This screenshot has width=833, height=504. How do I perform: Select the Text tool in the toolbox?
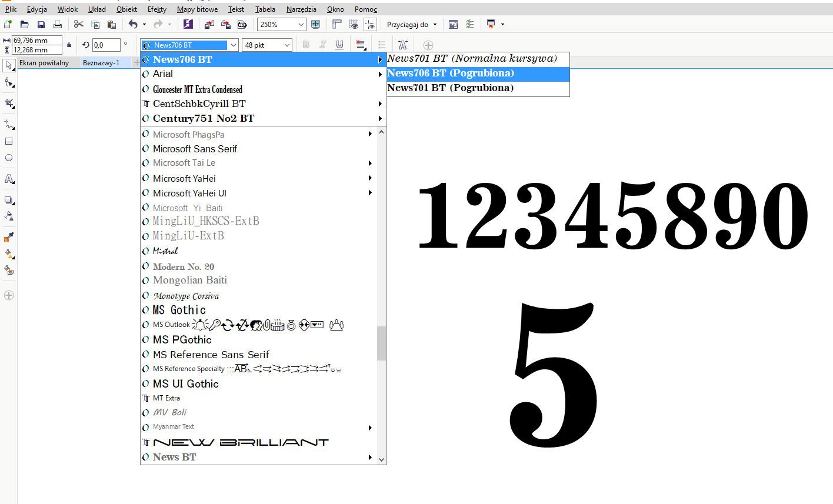pyautogui.click(x=9, y=179)
